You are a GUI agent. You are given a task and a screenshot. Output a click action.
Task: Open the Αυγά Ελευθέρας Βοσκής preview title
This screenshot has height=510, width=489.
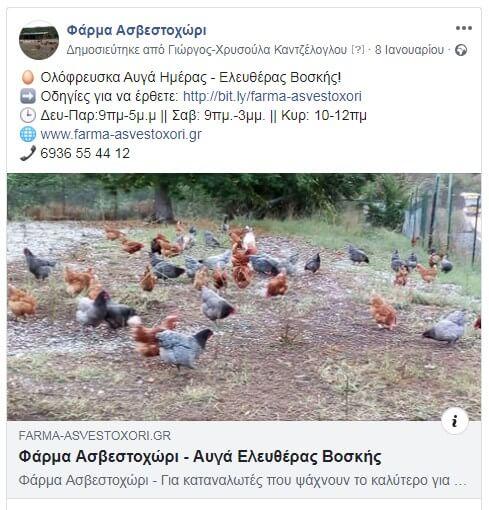click(200, 456)
